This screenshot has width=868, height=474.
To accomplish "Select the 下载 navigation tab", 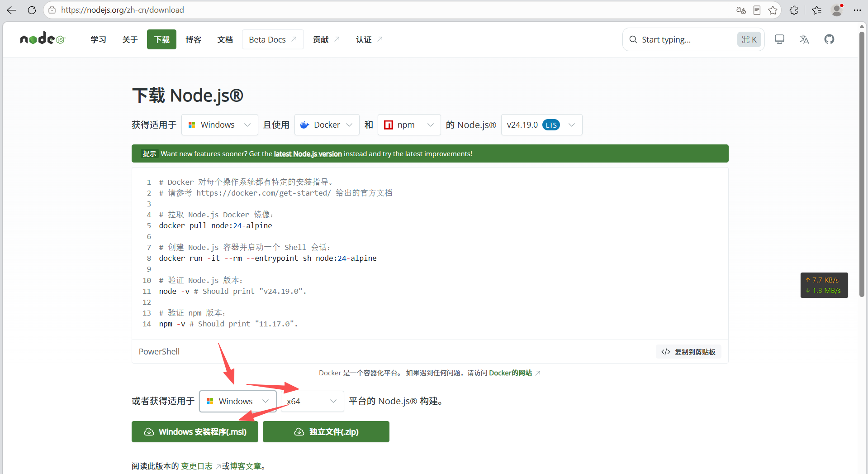I will [161, 39].
